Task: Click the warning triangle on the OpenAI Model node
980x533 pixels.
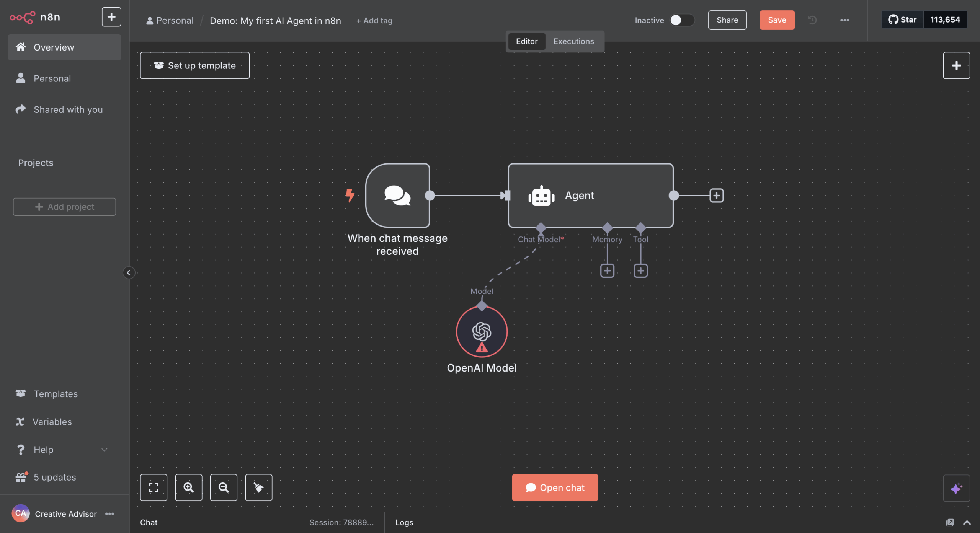Action: tap(482, 348)
